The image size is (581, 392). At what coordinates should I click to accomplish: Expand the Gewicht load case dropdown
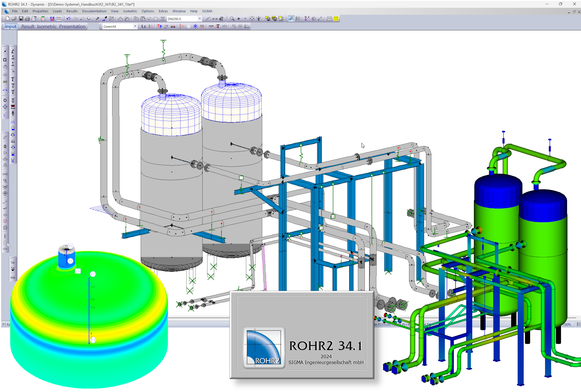[135, 26]
